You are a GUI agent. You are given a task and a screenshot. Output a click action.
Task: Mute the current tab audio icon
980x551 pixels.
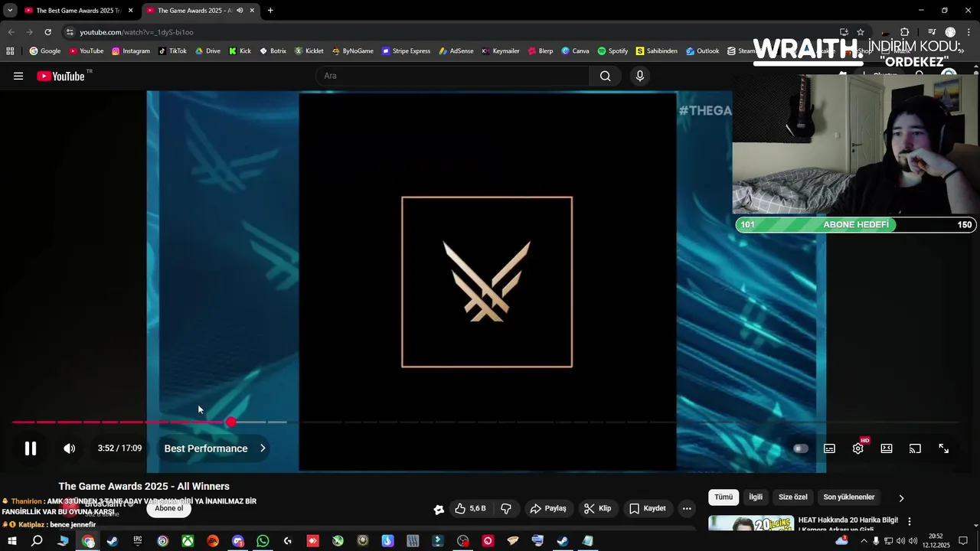pyautogui.click(x=240, y=11)
